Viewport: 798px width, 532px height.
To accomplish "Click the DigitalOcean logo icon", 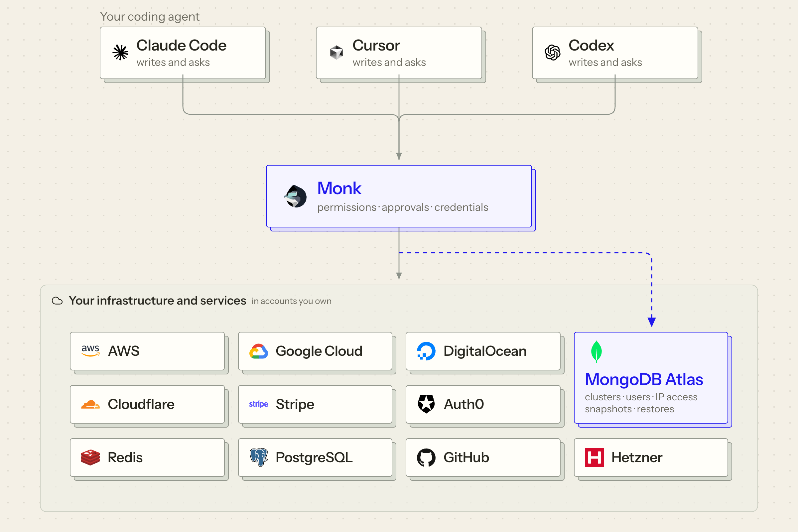I will click(426, 351).
